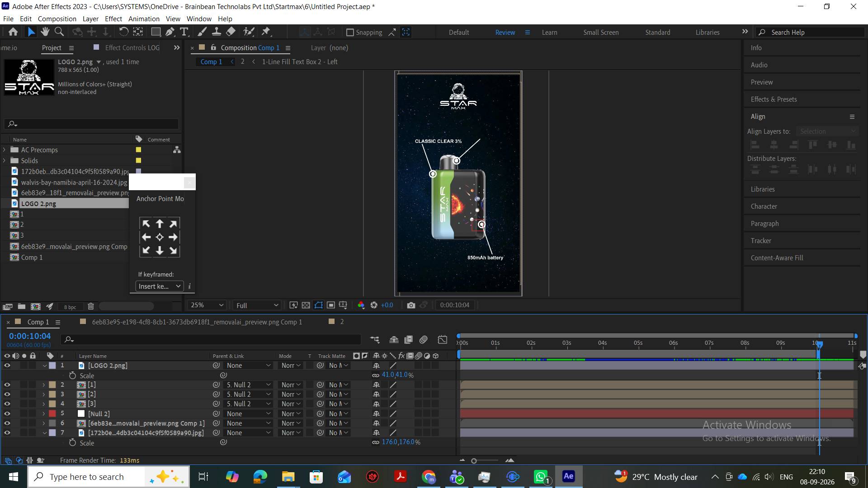Center anchor point using middle icon
Screen dimensions: 868x488
click(x=160, y=237)
